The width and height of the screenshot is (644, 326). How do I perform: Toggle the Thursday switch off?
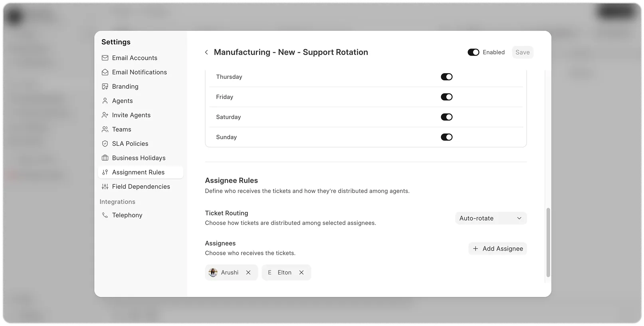[x=446, y=77]
